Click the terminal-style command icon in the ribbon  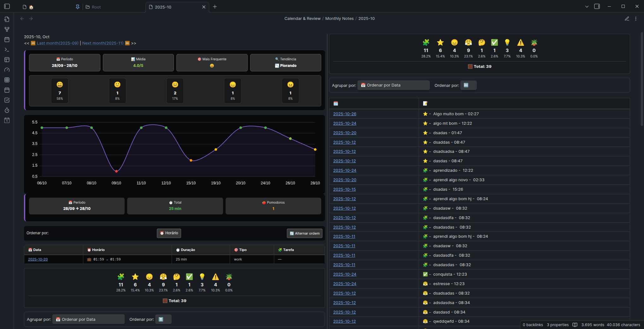(x=7, y=50)
